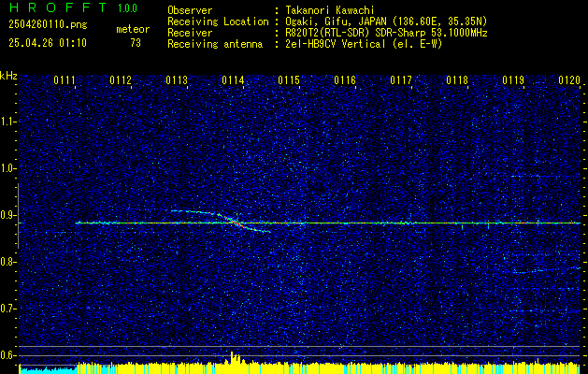Click the Receiving Location label

(x=218, y=22)
